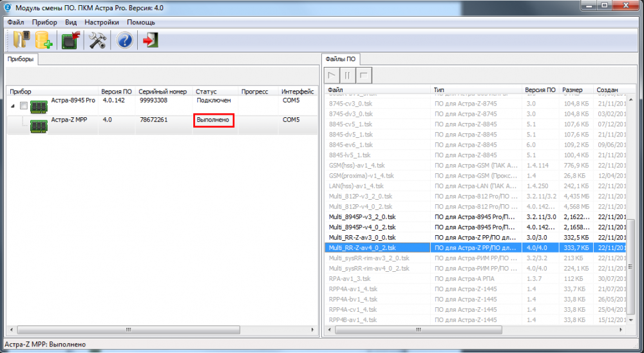Screen dimensions: 644x353
Task: Select file 8845-lv5_1.tsk
Action: 476,155
